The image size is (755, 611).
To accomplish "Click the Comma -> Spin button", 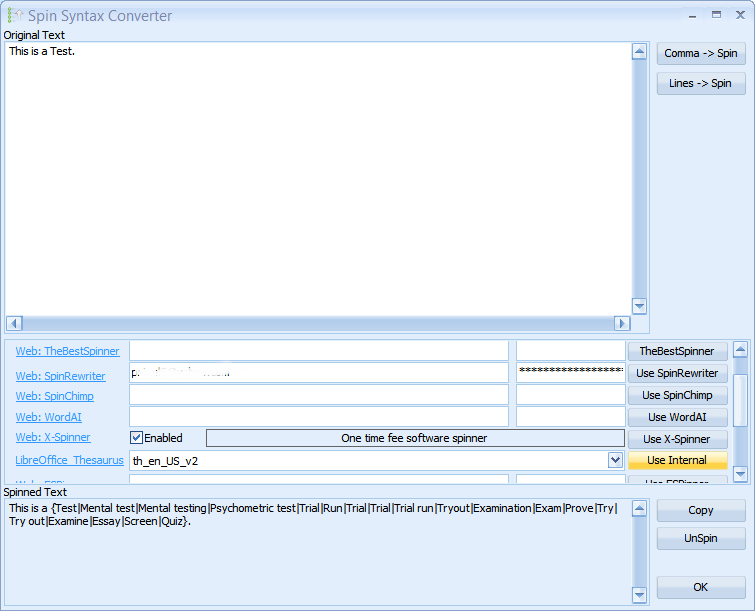I will pos(701,54).
